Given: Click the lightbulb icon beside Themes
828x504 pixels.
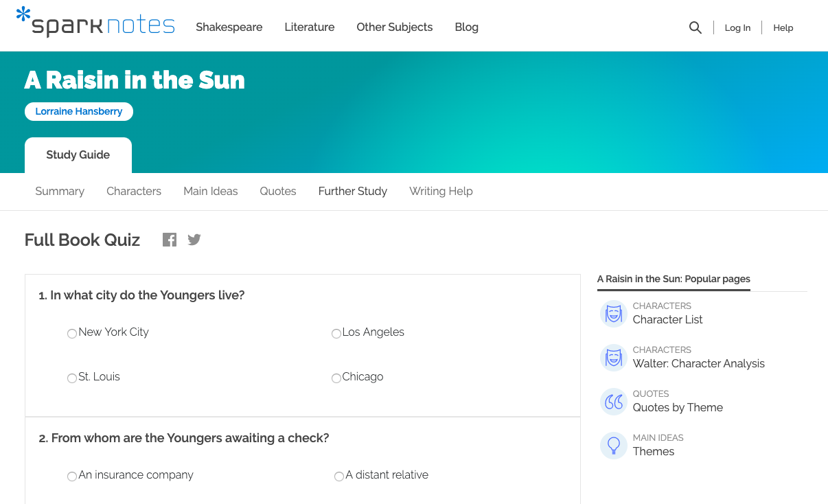Looking at the screenshot, I should [x=613, y=446].
